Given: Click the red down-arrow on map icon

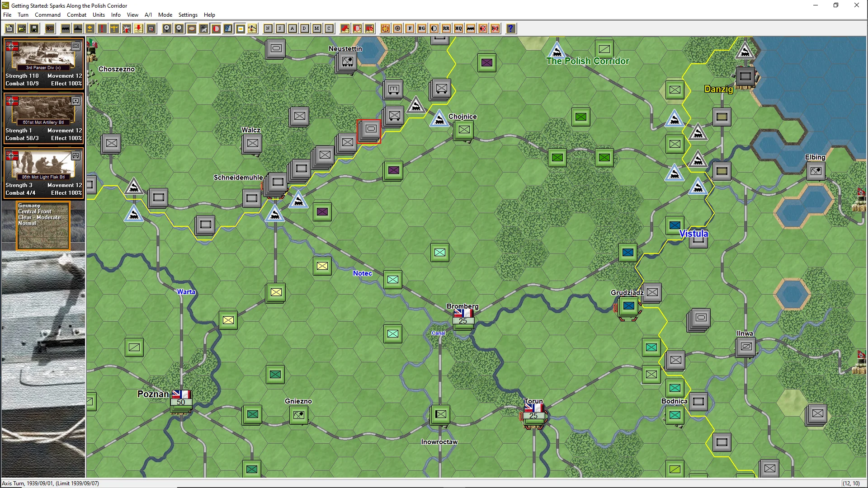Looking at the screenshot, I should (139, 28).
